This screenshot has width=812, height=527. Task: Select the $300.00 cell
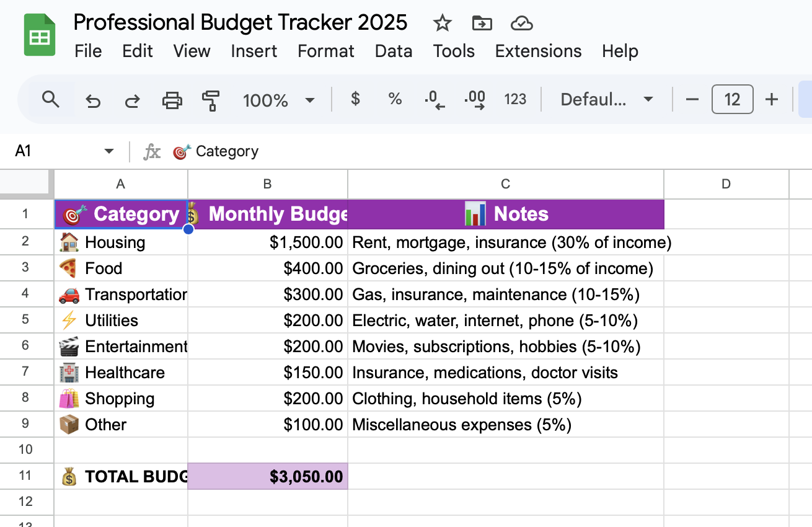(268, 294)
